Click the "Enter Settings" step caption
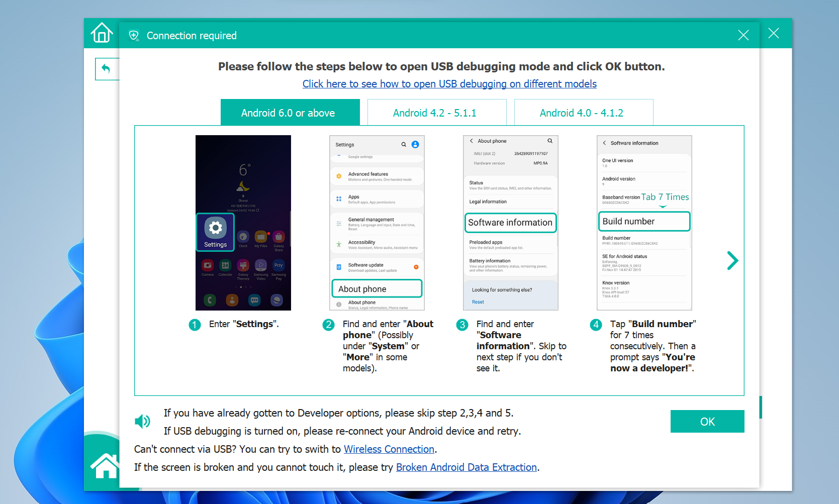839x504 pixels. pyautogui.click(x=244, y=324)
